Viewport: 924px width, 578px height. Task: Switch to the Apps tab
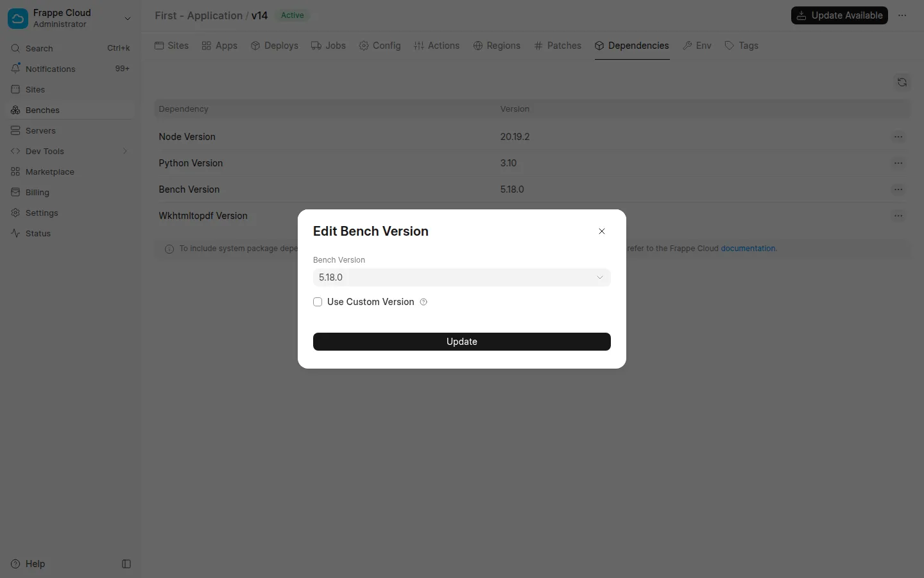click(x=219, y=46)
